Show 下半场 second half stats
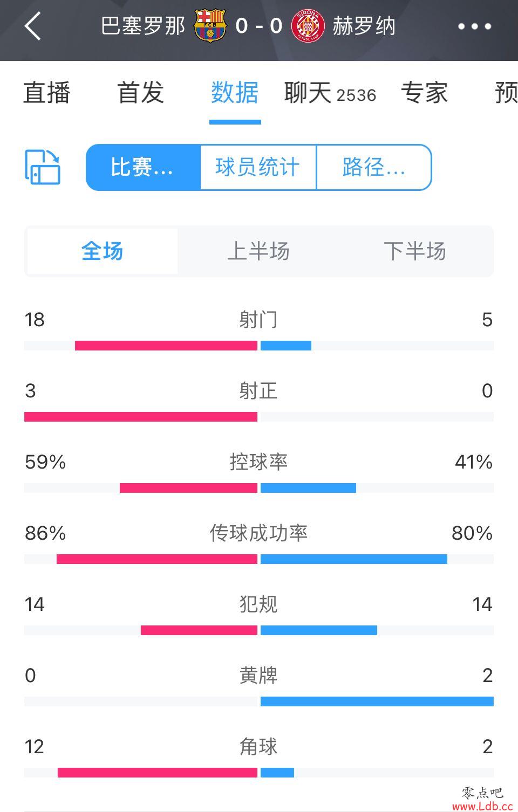This screenshot has width=518, height=812. [414, 251]
